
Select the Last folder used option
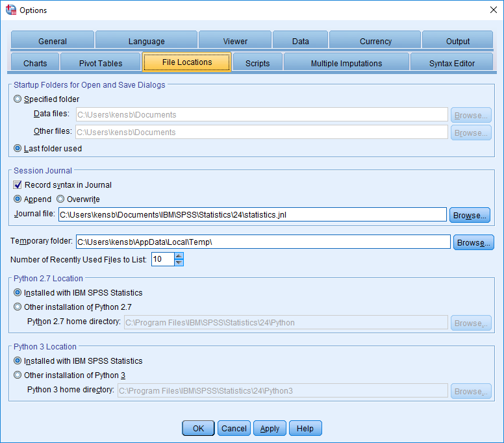(18, 148)
